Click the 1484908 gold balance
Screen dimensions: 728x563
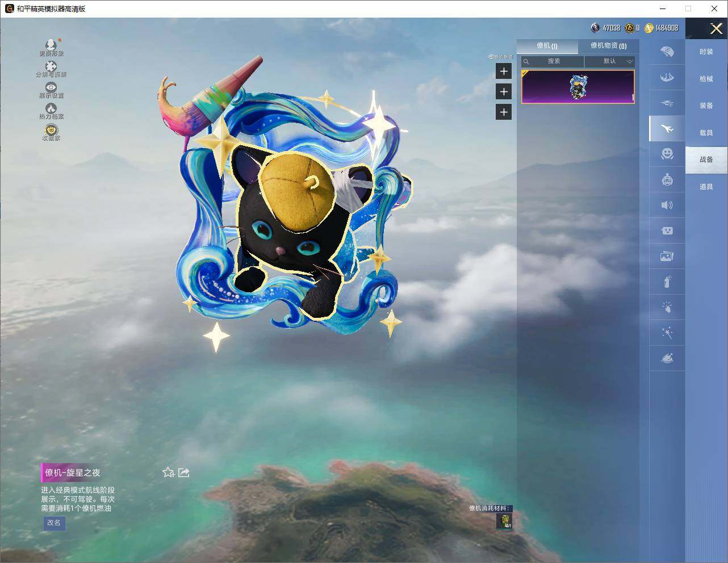click(667, 28)
